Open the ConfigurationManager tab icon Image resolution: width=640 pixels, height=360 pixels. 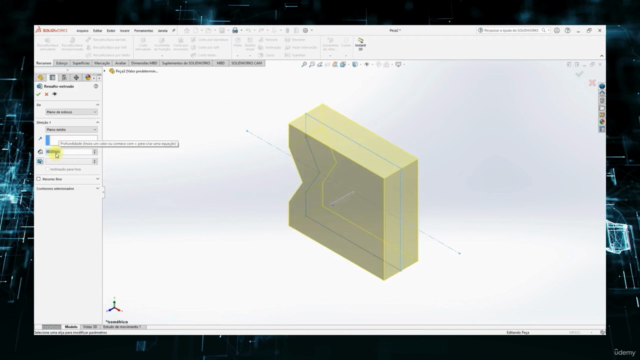64,78
